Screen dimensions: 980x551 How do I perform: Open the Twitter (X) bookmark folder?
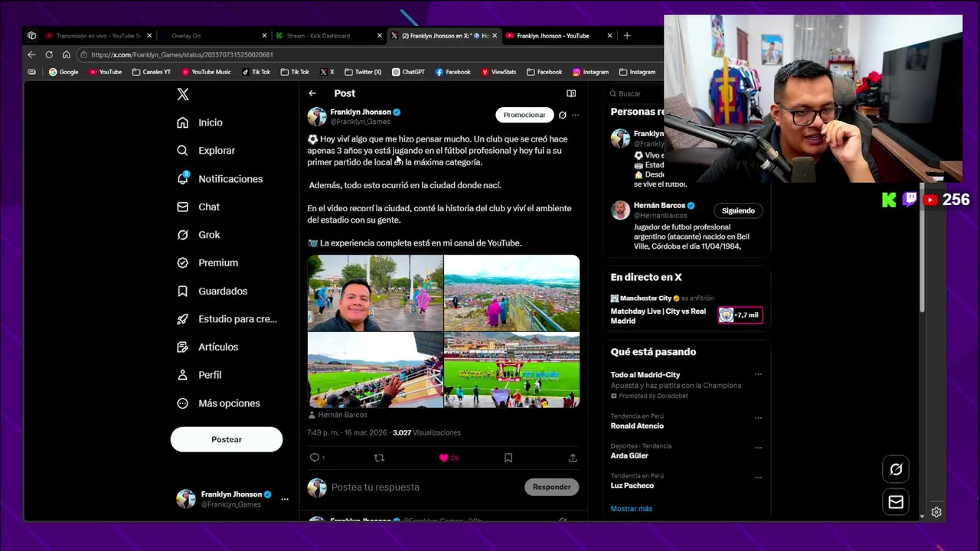point(363,72)
